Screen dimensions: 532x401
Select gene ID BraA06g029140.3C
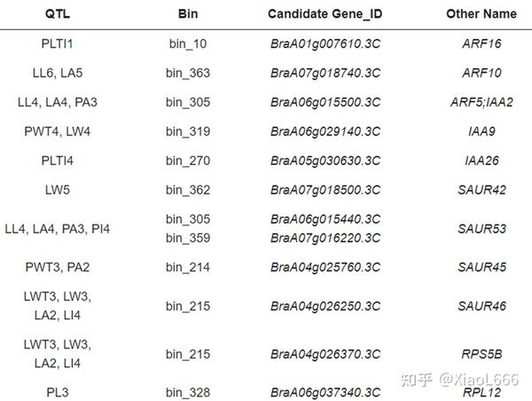[x=325, y=131]
